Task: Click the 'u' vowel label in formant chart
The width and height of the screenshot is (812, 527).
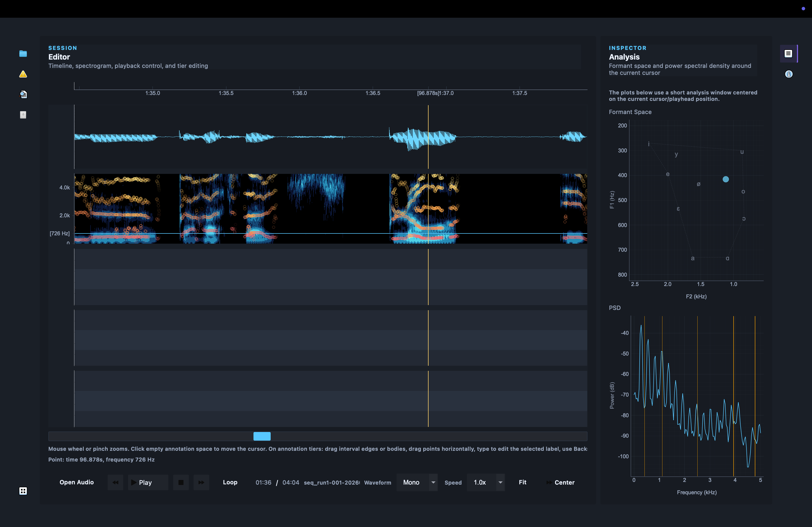Action: (742, 152)
